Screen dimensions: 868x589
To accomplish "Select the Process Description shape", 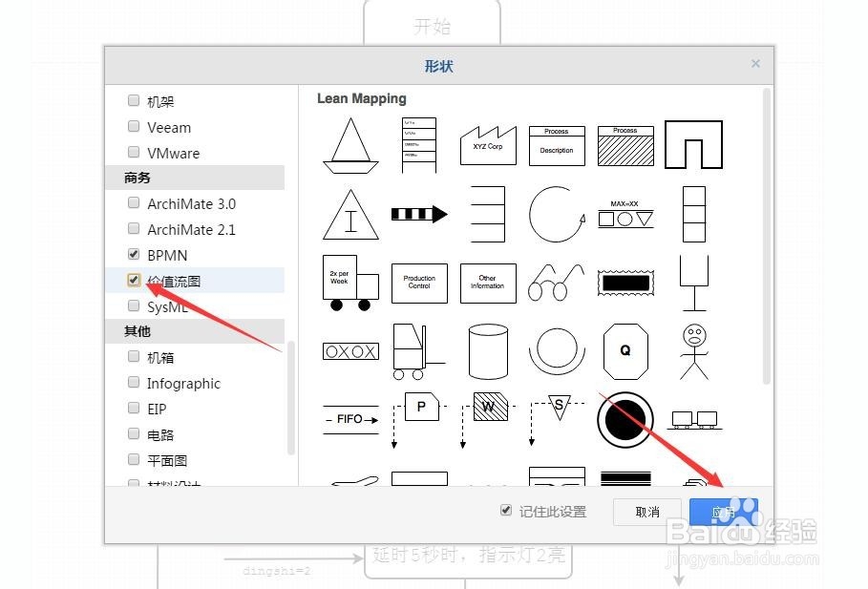I will point(557,144).
